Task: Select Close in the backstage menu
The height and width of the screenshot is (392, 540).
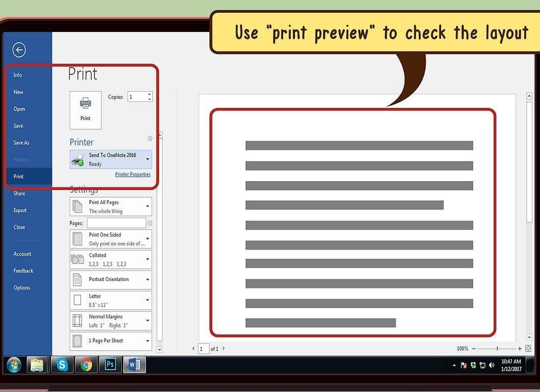Action: click(x=19, y=227)
